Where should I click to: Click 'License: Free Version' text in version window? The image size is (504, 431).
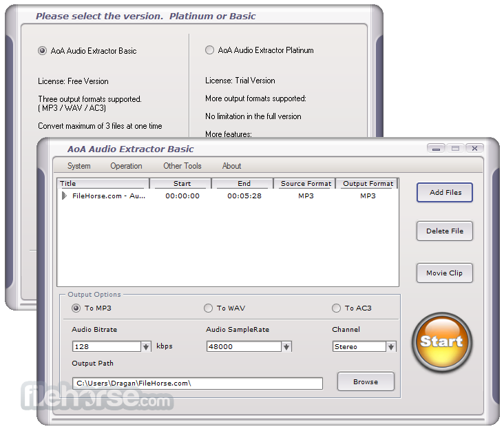[x=73, y=81]
